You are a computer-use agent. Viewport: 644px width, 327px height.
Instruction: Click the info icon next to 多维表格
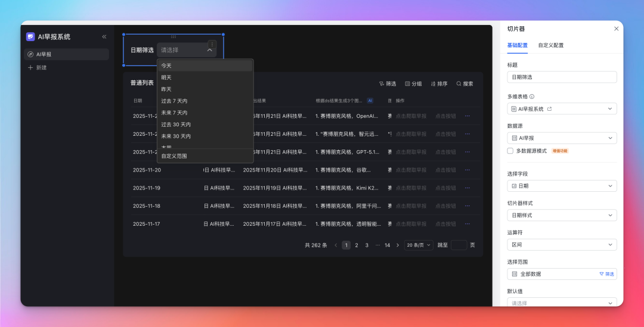(532, 96)
